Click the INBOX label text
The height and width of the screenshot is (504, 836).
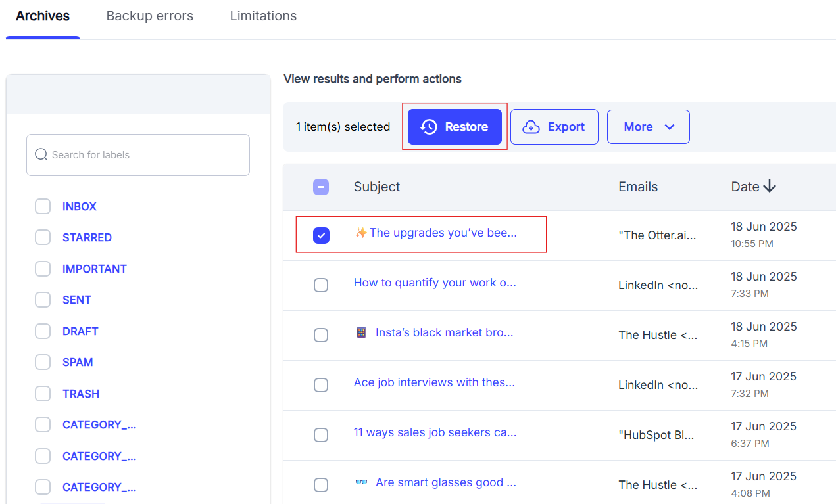pos(80,206)
